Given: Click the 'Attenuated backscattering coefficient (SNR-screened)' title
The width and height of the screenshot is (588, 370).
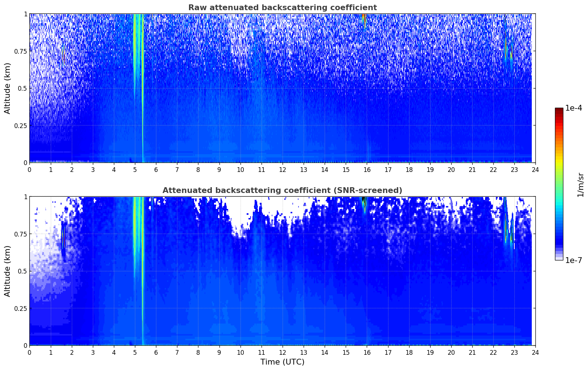Looking at the screenshot, I should click(x=282, y=190).
